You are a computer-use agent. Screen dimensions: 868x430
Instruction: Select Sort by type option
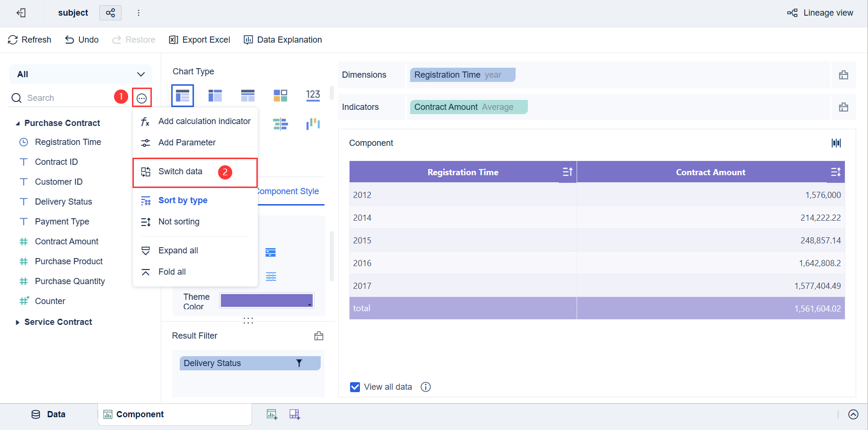(183, 200)
